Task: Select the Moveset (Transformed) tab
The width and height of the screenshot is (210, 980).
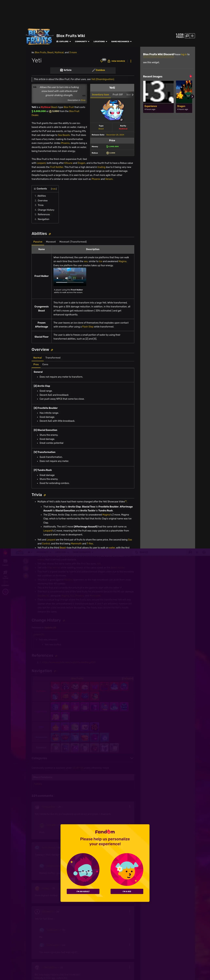Action: coord(73,242)
